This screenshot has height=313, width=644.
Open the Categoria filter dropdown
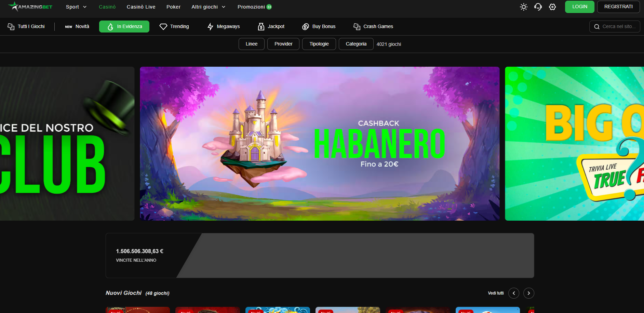(356, 44)
